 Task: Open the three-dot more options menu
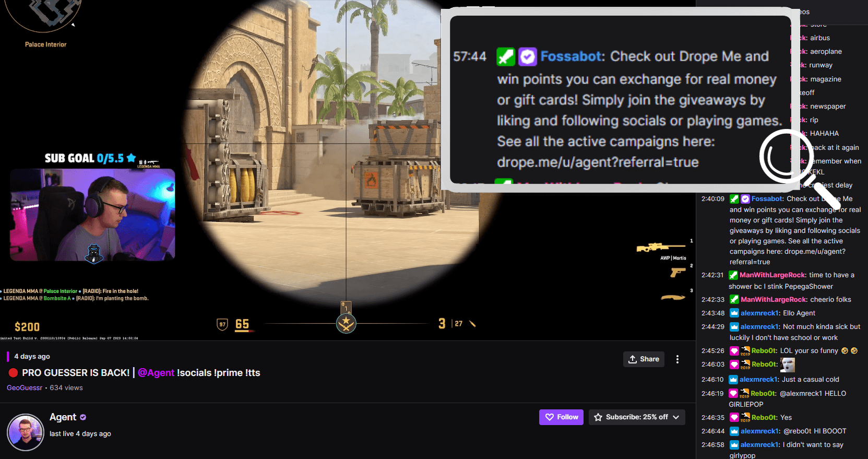tap(677, 359)
